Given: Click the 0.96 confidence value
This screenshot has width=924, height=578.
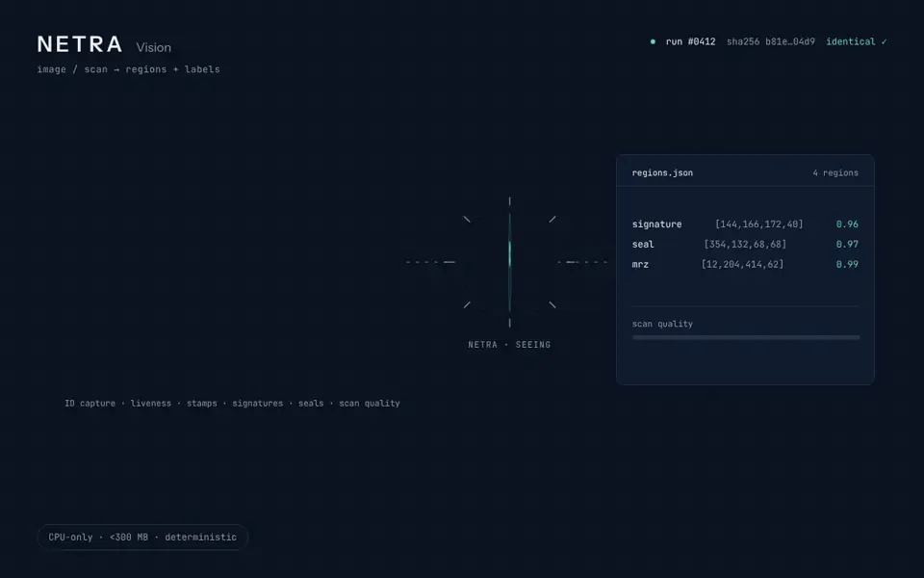Looking at the screenshot, I should click(x=847, y=224).
